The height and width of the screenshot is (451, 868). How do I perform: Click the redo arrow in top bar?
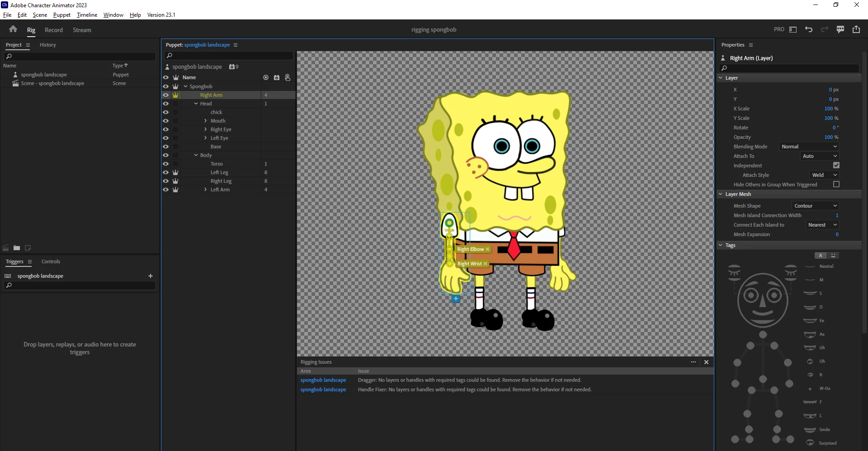point(825,29)
